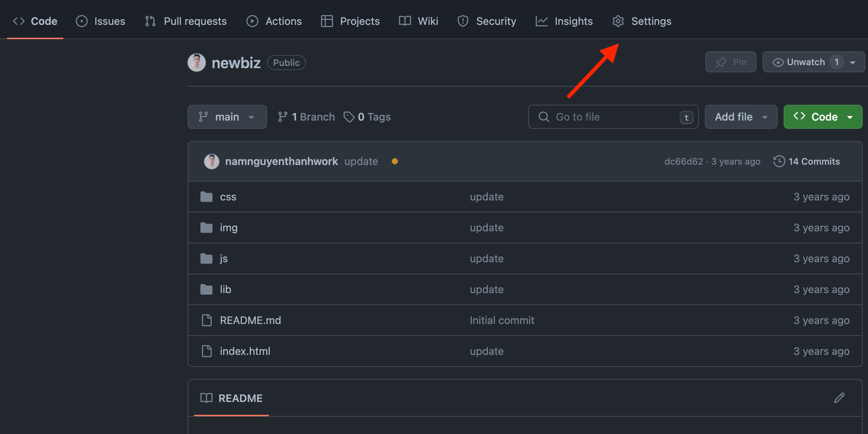View the 1 Branch link
Screen dimensions: 868x434
(x=306, y=117)
